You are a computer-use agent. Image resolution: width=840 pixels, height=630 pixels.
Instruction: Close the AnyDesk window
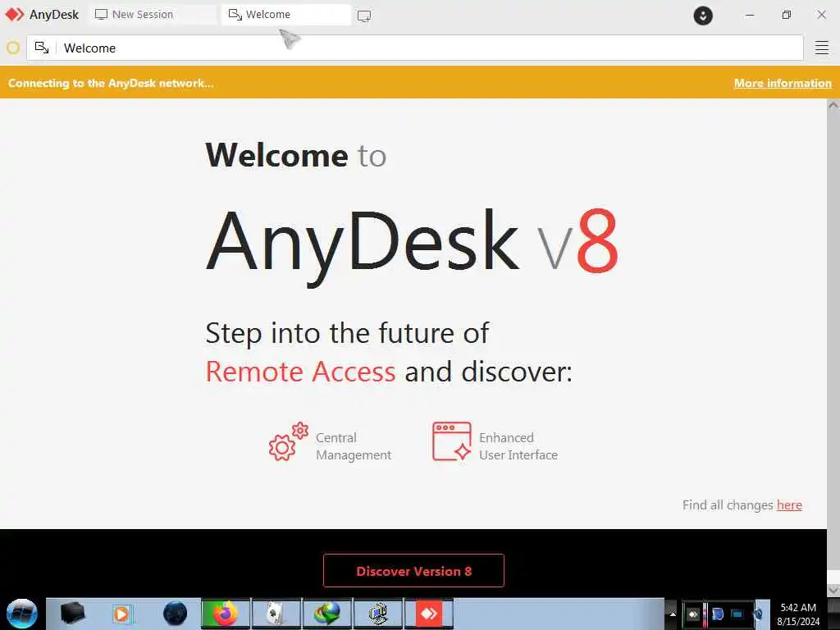(x=821, y=15)
